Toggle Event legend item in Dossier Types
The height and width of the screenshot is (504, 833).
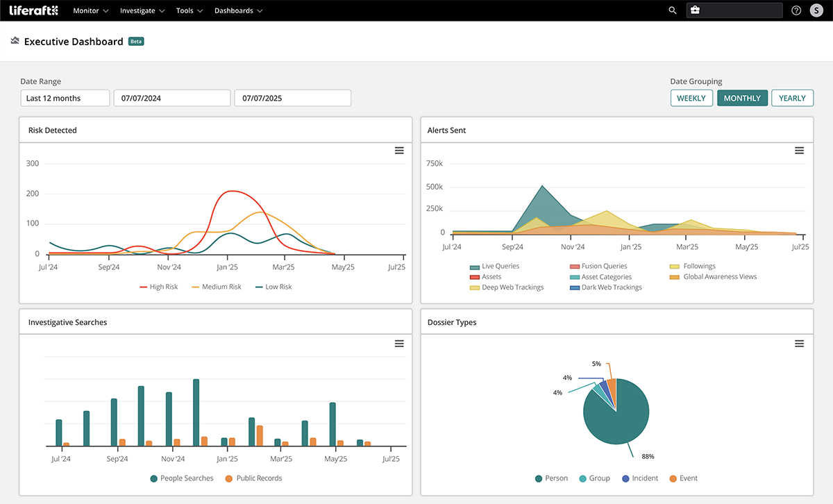coord(683,478)
